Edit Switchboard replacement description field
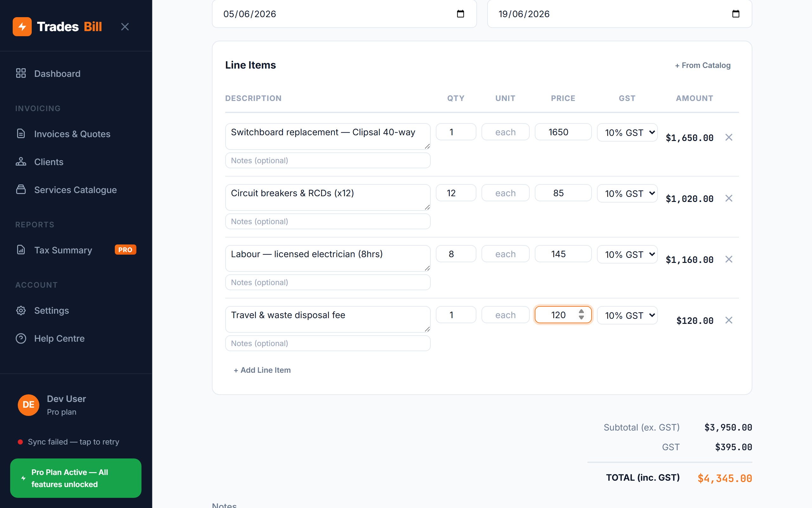This screenshot has height=508, width=812. [x=328, y=137]
